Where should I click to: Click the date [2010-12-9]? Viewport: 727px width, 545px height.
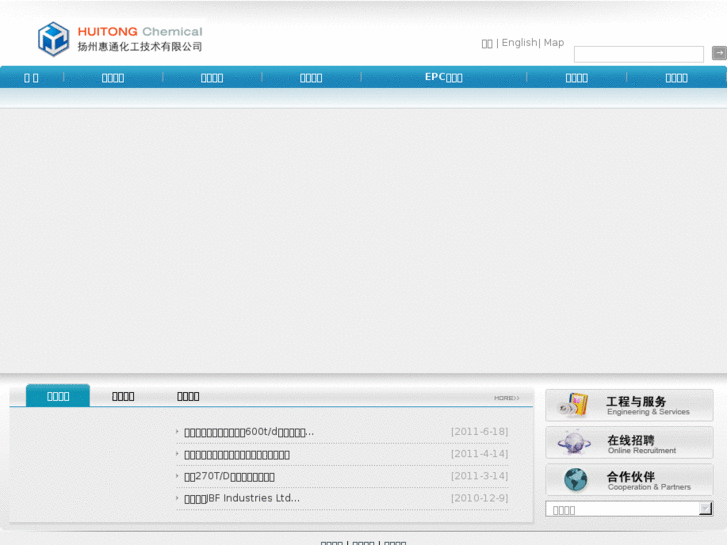479,498
